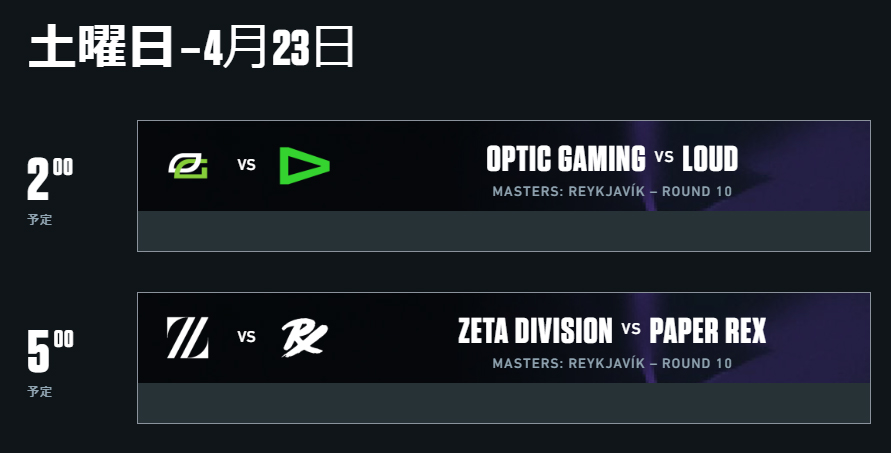The image size is (891, 453).
Task: Click the Paper Rex team logo
Action: pos(305,338)
